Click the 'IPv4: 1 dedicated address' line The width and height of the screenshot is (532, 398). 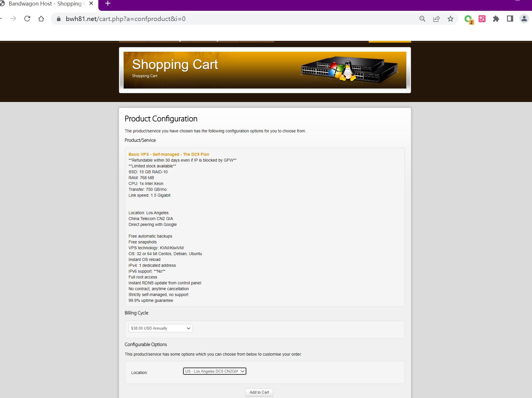tap(152, 265)
